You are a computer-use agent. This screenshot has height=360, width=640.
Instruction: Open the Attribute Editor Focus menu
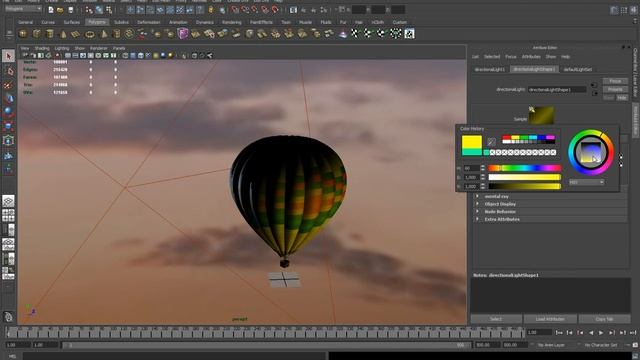[x=511, y=57]
